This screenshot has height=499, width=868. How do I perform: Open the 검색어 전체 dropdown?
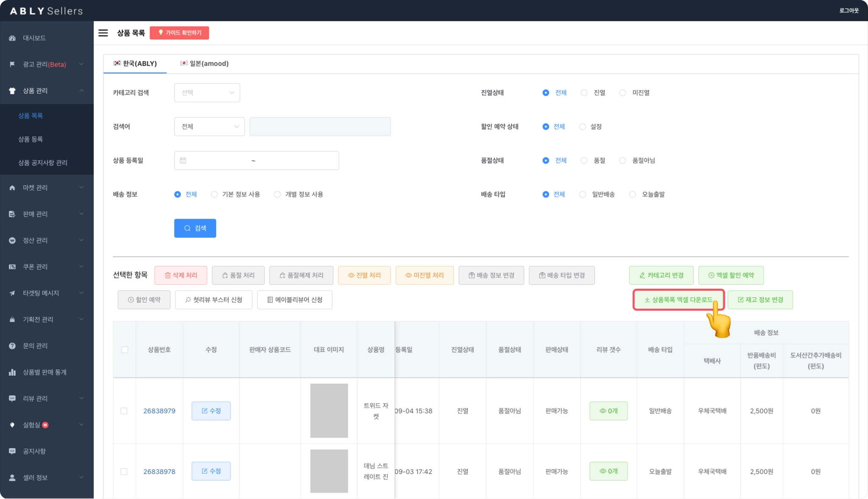click(x=209, y=127)
